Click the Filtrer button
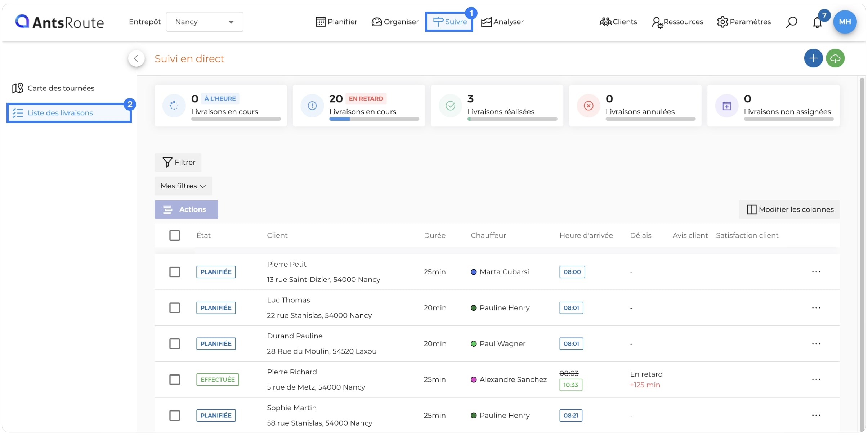 178,163
